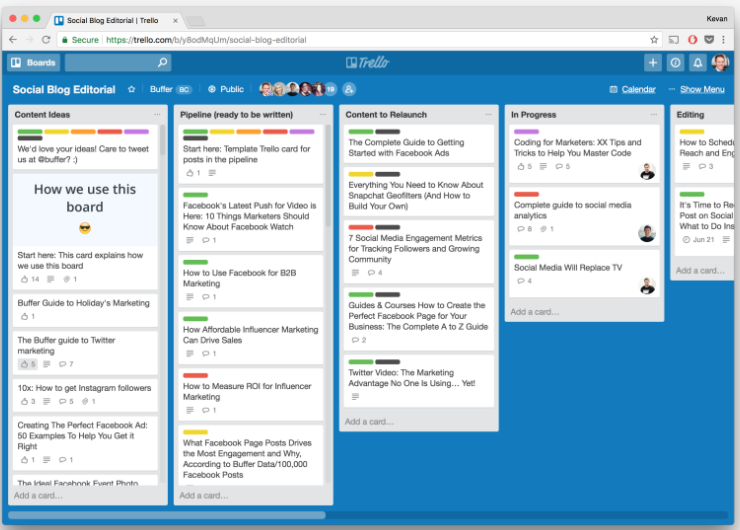Click the browser back arrow
740x530 pixels.
pos(13,40)
